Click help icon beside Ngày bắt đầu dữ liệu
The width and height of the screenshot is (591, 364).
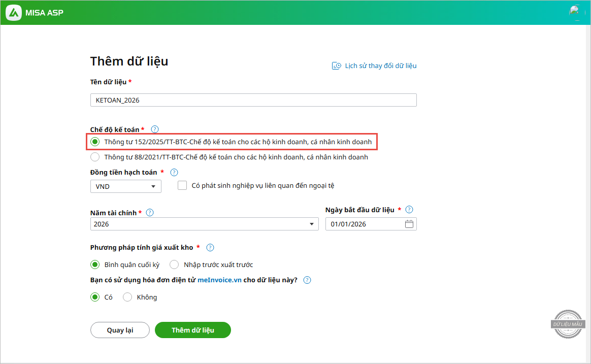pos(409,209)
